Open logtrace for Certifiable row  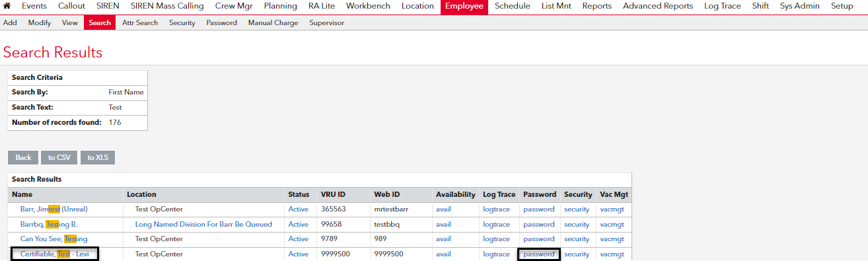tap(496, 254)
